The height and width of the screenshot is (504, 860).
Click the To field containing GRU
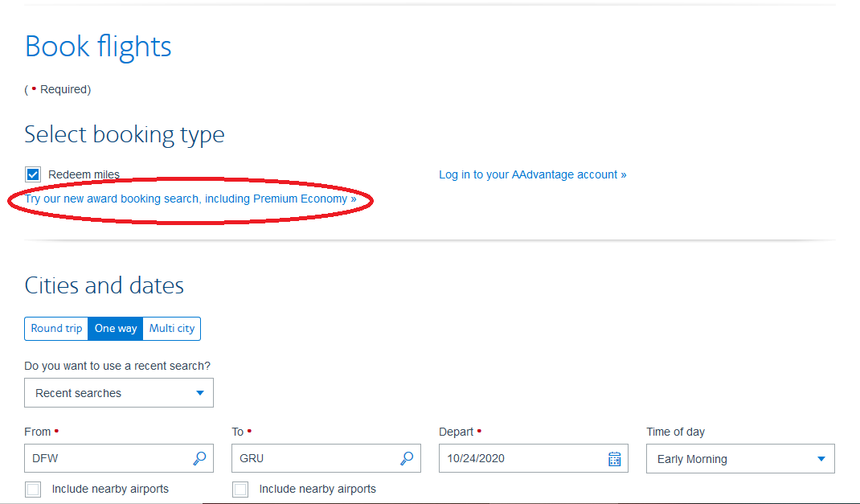(x=326, y=458)
